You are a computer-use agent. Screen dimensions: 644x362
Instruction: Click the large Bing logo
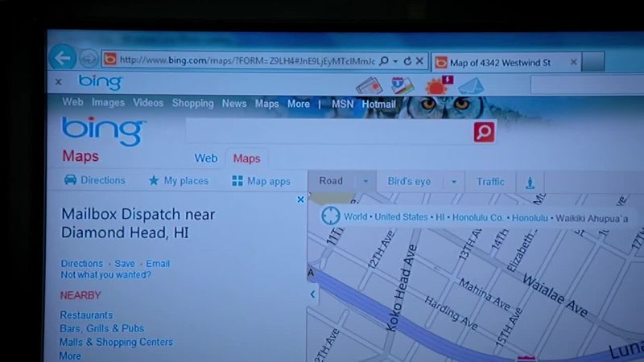(x=104, y=131)
